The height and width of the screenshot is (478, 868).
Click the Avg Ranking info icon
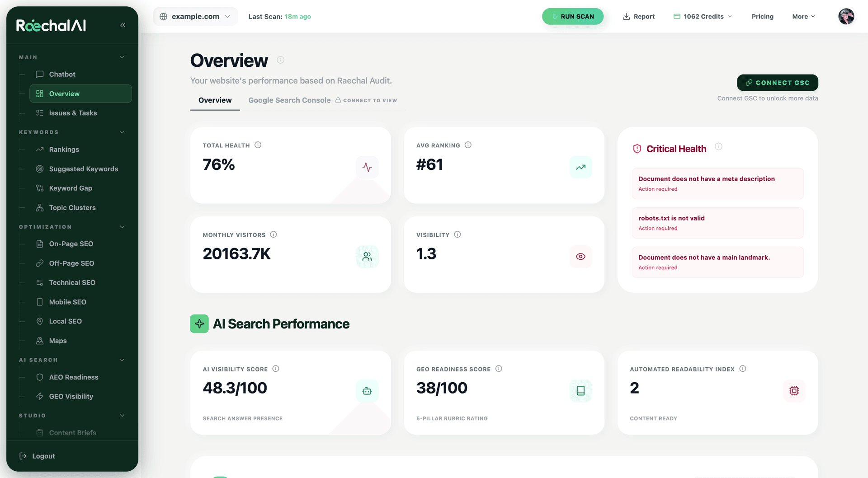click(x=468, y=145)
